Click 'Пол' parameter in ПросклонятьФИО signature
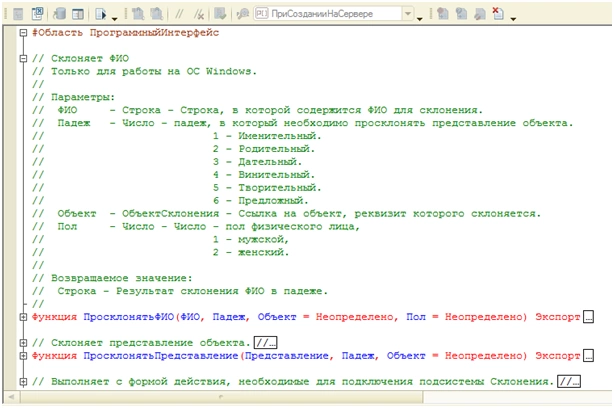Image resolution: width=614 pixels, height=408 pixels. (x=416, y=317)
